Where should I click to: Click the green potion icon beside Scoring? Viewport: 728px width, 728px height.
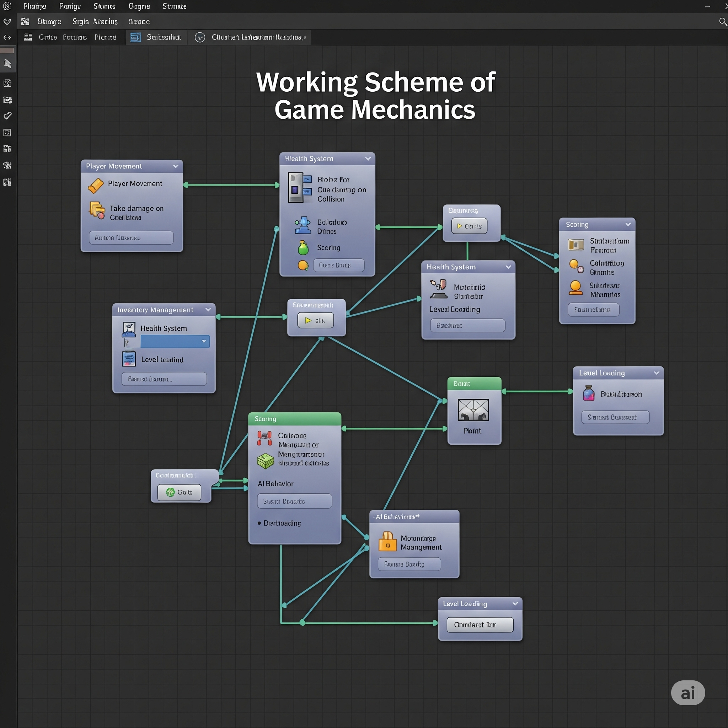[x=303, y=248]
